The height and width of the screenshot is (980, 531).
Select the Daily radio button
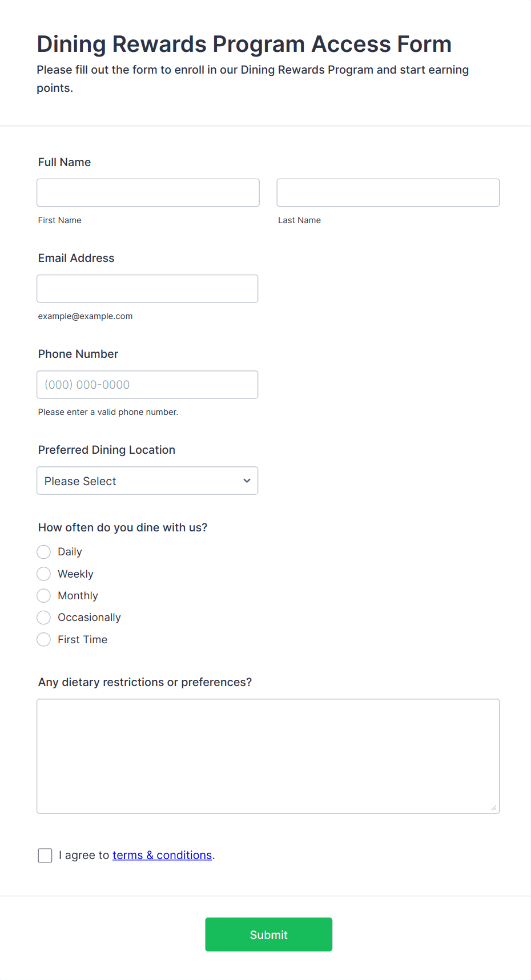tap(44, 552)
